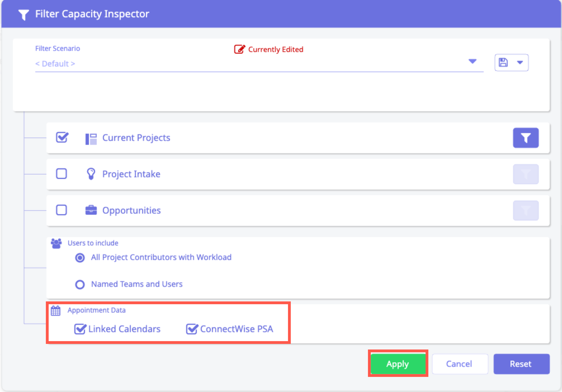This screenshot has height=392, width=562.
Task: Click the Reset button
Action: 521,364
